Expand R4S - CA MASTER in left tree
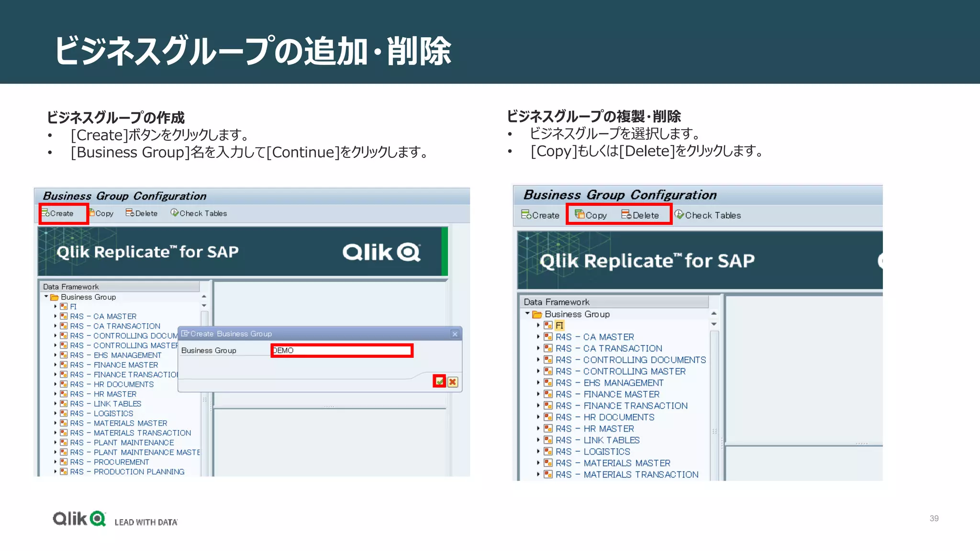980x551 pixels. point(55,316)
